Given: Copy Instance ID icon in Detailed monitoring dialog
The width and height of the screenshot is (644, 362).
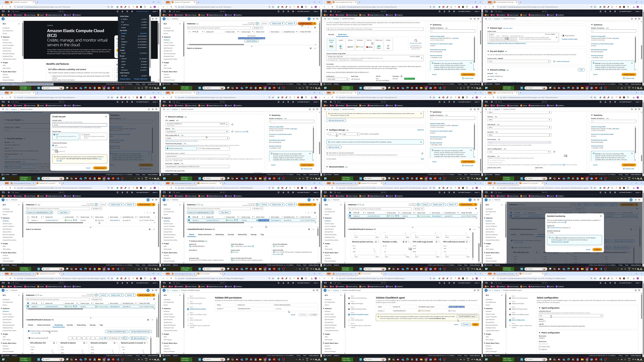Looking at the screenshot, I should (x=548, y=228).
